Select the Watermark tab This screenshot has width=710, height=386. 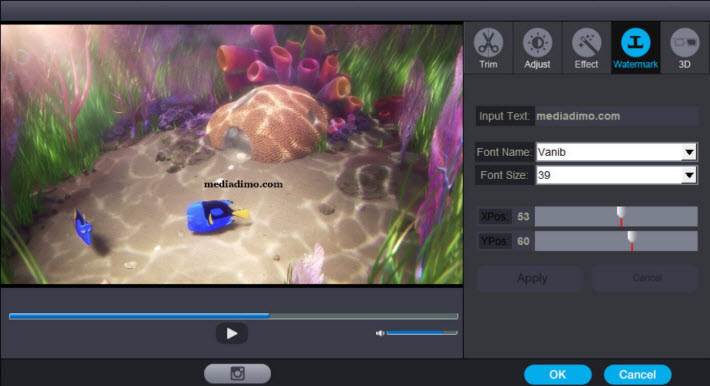(635, 48)
